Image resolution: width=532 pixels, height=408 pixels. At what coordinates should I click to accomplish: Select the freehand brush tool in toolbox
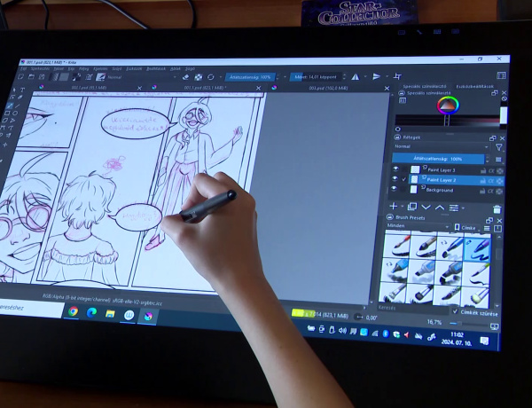(11, 106)
